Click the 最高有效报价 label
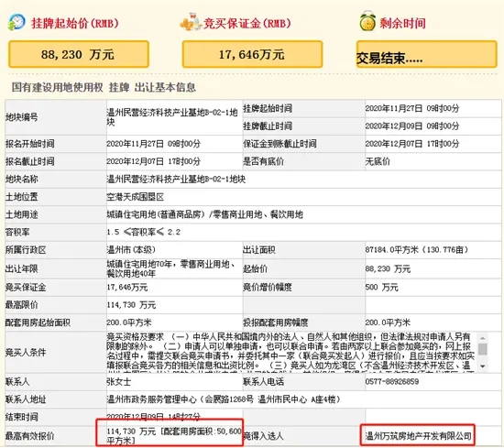 (x=29, y=436)
